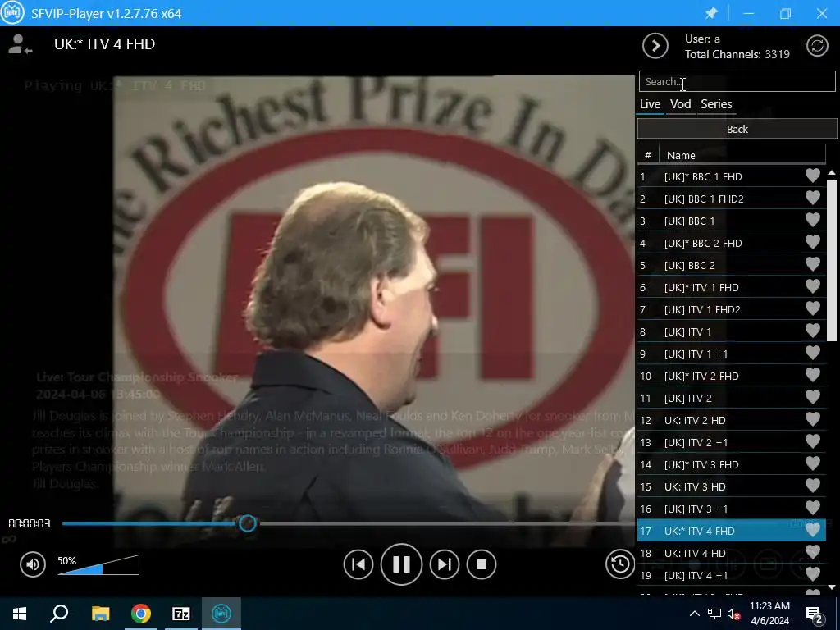Favorite the [UK]* BBC 1 FHD channel
The image size is (840, 630).
tap(813, 176)
